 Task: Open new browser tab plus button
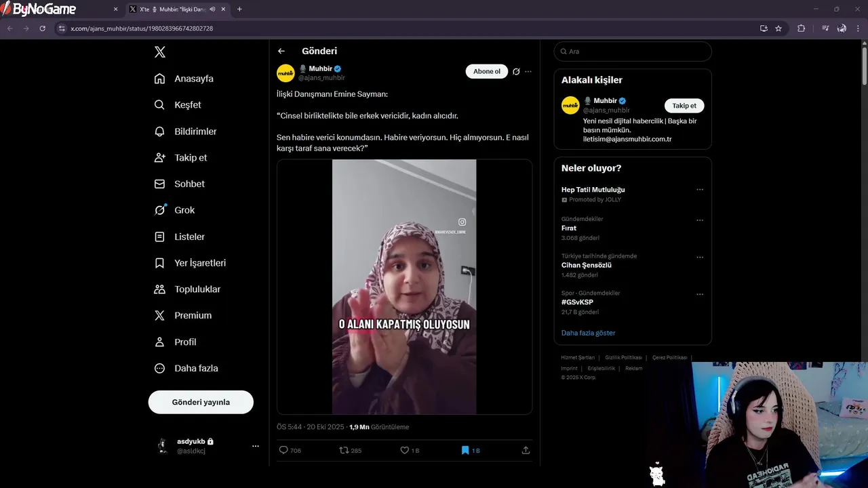239,9
